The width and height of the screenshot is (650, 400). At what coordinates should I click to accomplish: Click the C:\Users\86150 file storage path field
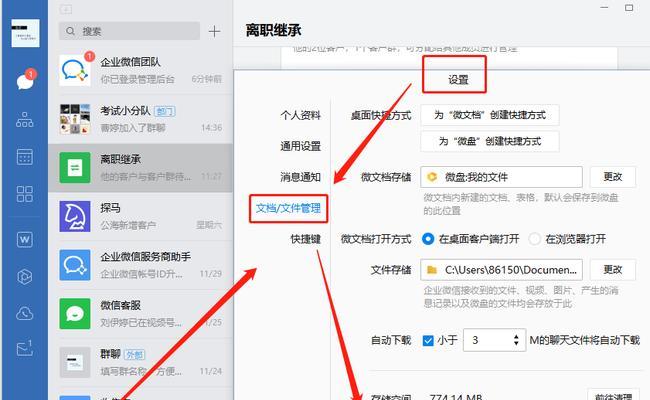click(x=501, y=270)
